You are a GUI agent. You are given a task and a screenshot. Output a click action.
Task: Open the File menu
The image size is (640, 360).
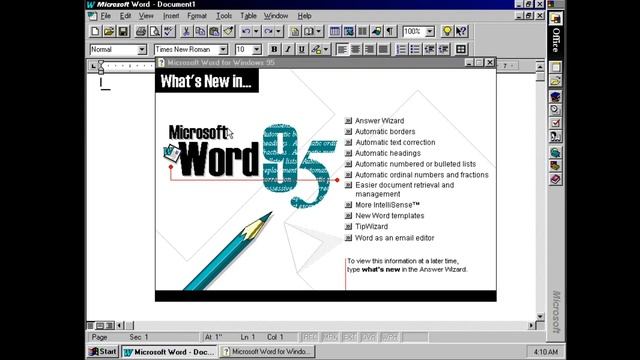(106, 16)
